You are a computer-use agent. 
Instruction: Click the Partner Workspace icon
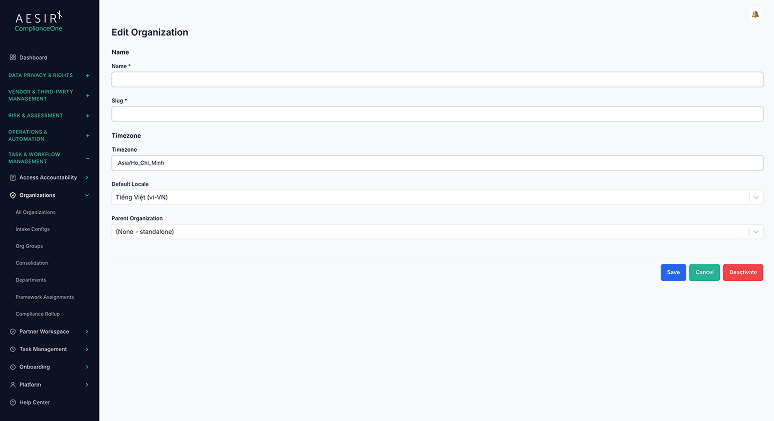click(13, 332)
